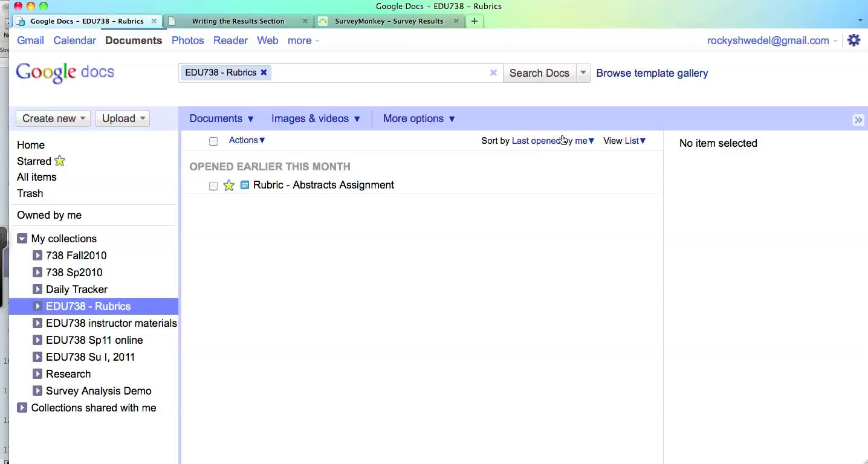Screen dimensions: 868x464
Task: Expand the EDU738 - Rubrics collection arrow
Action: click(37, 306)
